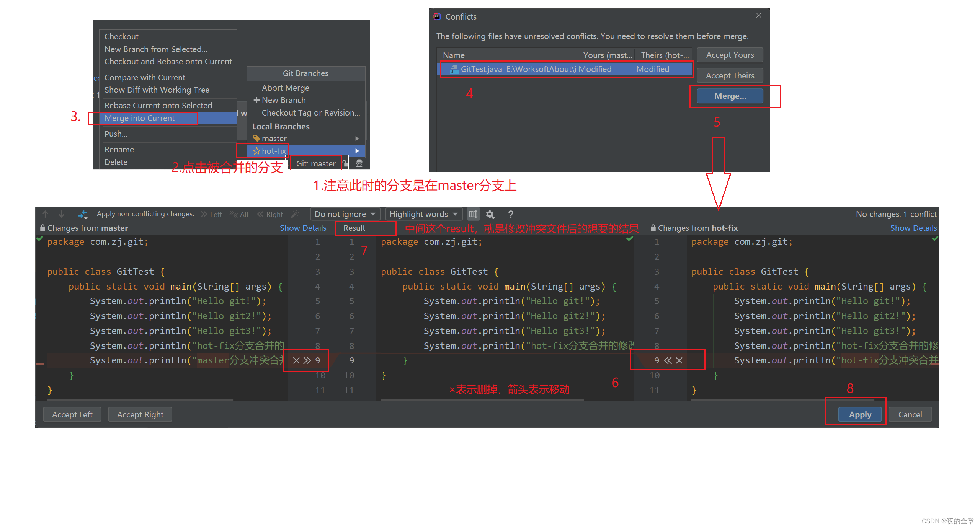Image resolution: width=980 pixels, height=528 pixels.
Task: Choose Rebase Current onto Selected
Action: pos(168,105)
